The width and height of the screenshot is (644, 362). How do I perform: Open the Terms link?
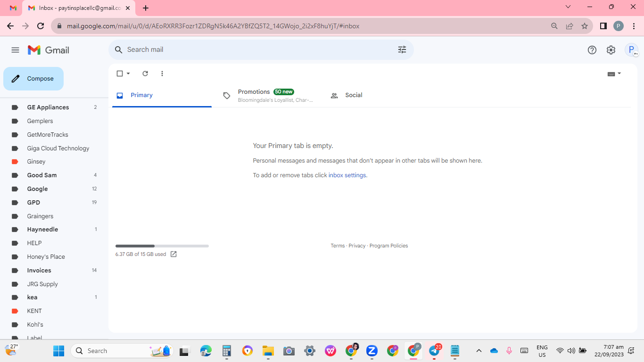tap(338, 246)
